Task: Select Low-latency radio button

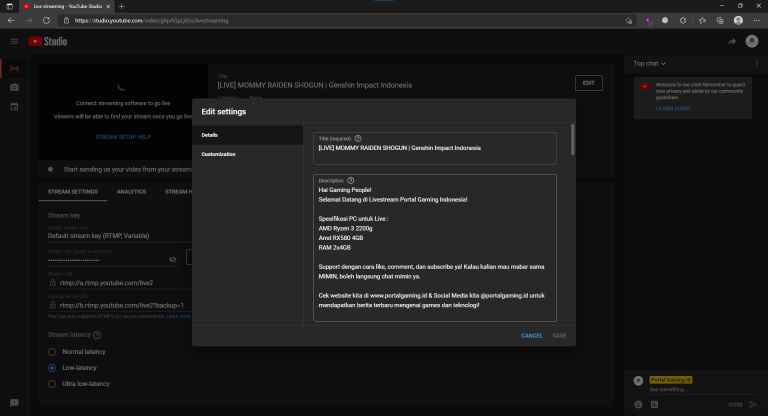Action: pos(52,368)
